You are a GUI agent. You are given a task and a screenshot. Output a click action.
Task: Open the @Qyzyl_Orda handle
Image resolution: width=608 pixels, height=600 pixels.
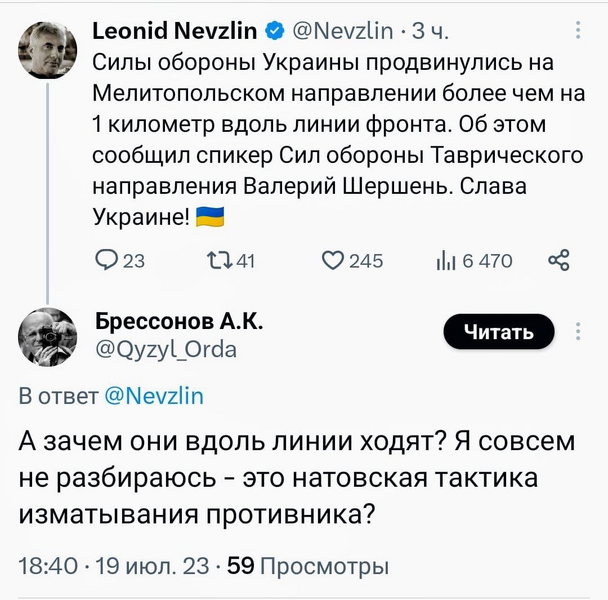(x=166, y=348)
